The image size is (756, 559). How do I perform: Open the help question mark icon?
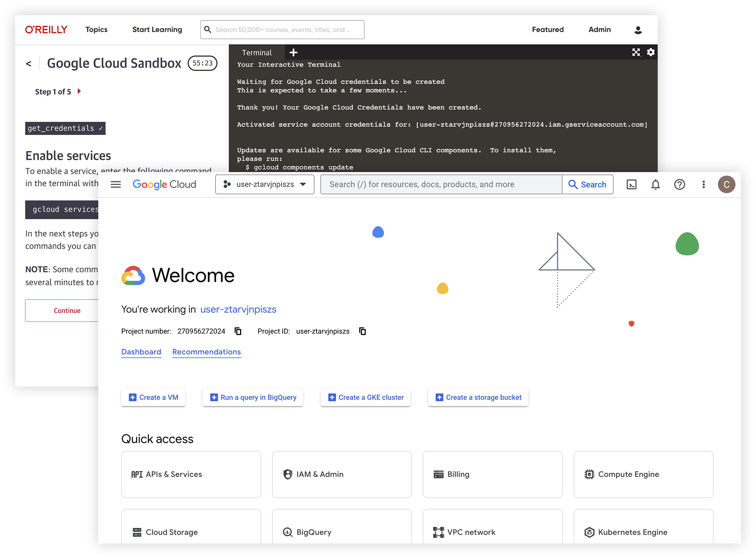click(x=680, y=185)
